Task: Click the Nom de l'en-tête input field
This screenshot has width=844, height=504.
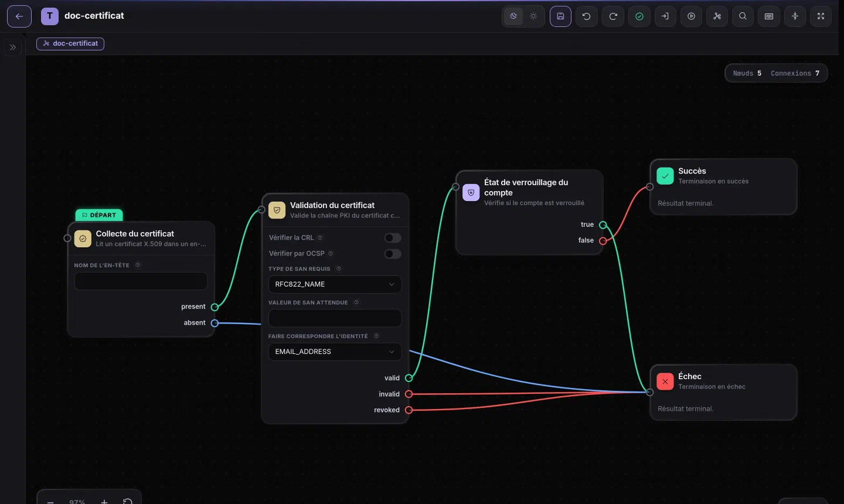Action: pos(141,281)
